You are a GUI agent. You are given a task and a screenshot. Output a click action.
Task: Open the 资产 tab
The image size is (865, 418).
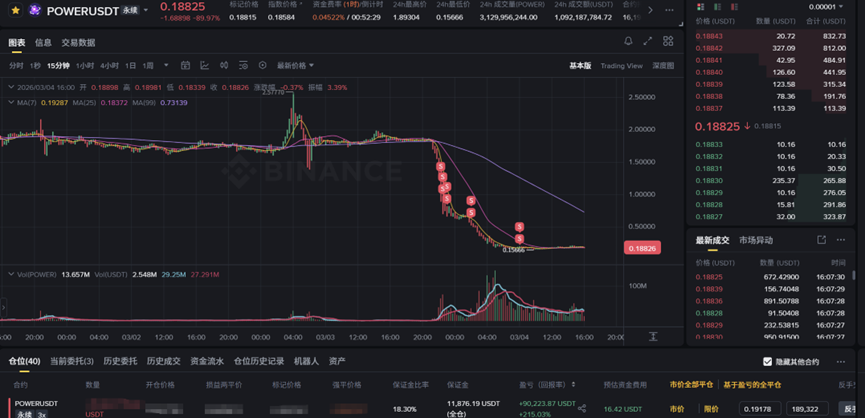(337, 362)
